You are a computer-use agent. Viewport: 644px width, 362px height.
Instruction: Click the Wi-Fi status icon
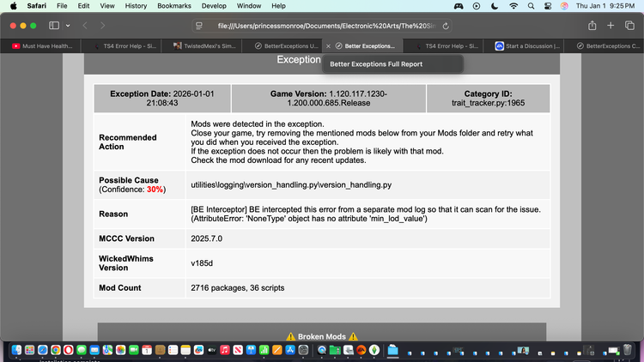(513, 6)
